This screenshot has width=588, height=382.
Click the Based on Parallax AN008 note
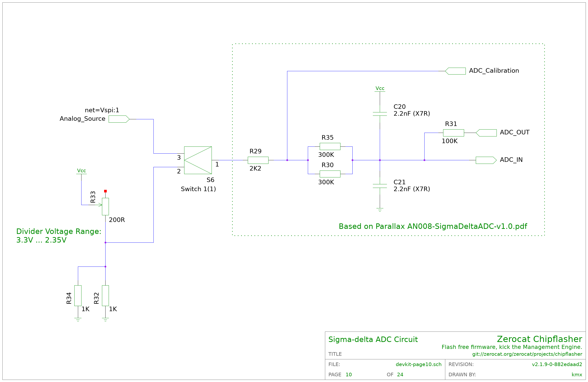click(x=433, y=226)
